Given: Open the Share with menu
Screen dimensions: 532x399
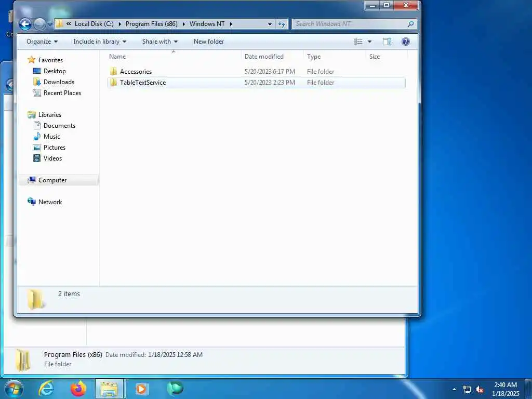Looking at the screenshot, I should (160, 42).
